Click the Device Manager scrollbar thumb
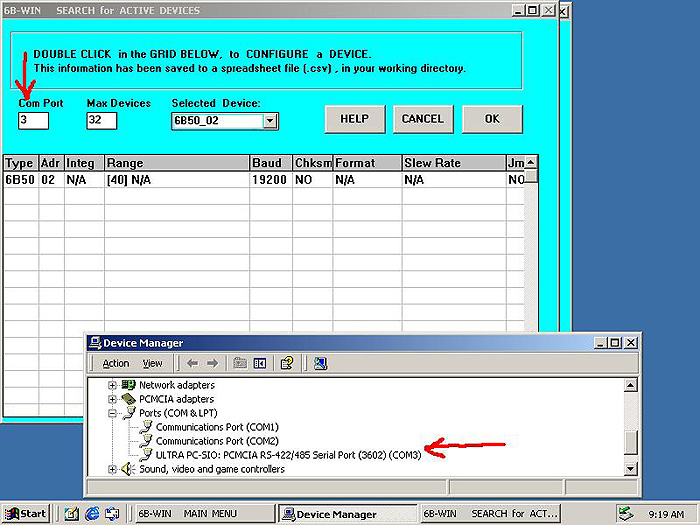 pos(630,443)
